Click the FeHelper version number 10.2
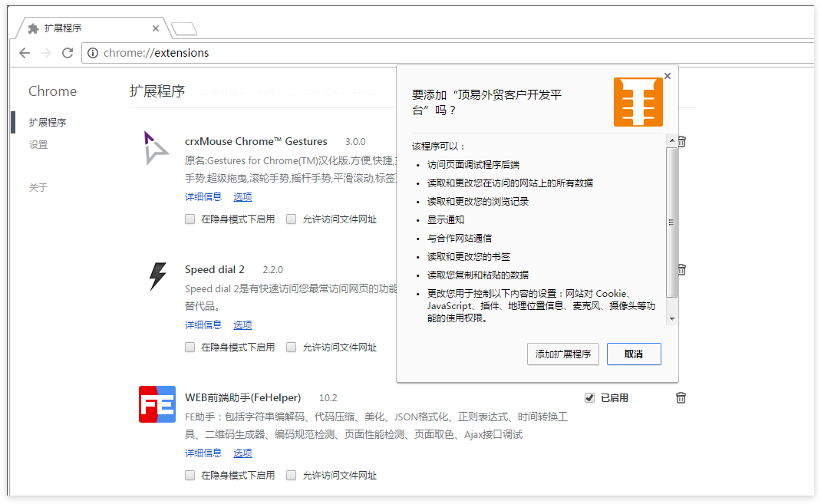 point(328,398)
